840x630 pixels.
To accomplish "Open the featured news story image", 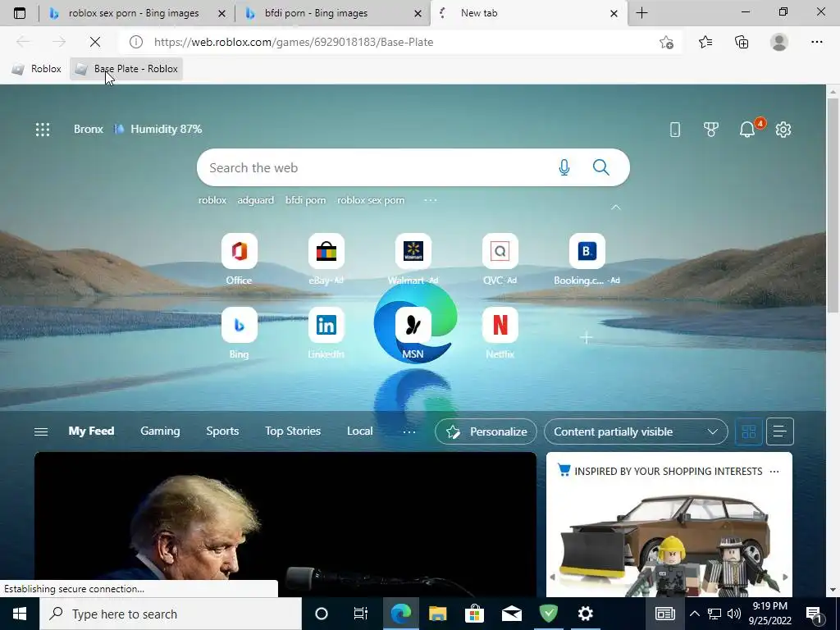I will point(285,524).
